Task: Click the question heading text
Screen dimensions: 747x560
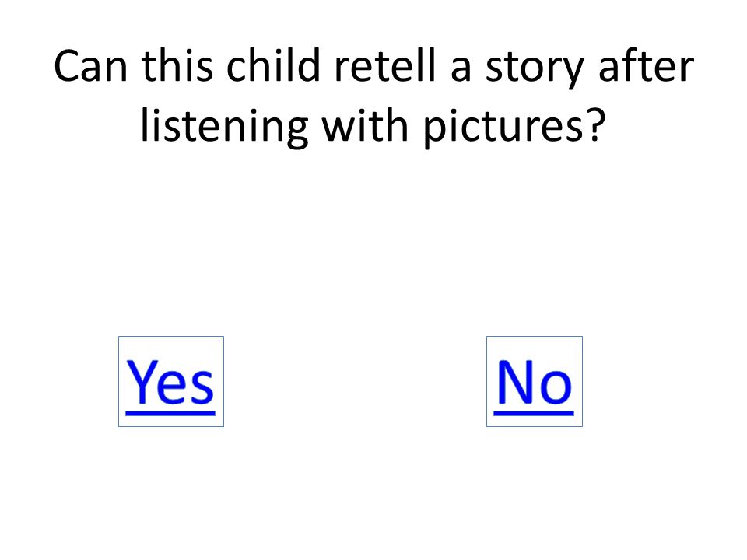Action: [x=373, y=96]
